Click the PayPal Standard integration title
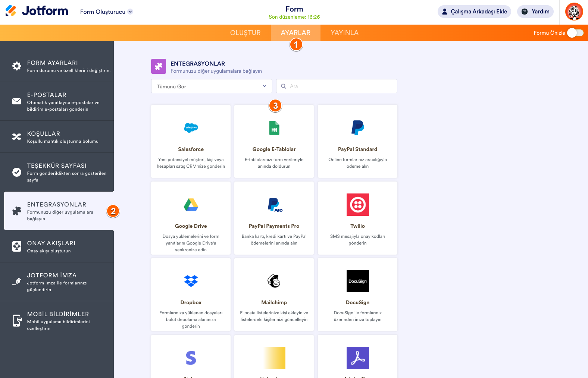The width and height of the screenshot is (588, 378). (358, 149)
